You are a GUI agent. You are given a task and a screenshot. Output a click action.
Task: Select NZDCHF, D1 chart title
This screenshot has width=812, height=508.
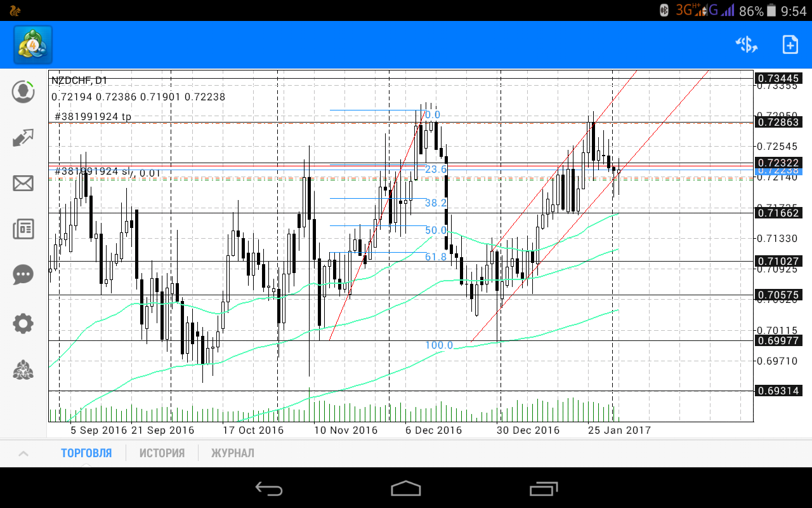79,81
